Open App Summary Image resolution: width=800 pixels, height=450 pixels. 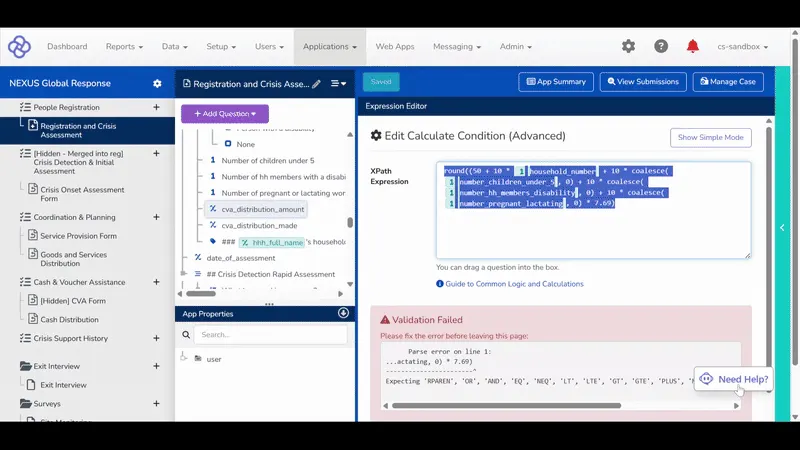tap(556, 82)
